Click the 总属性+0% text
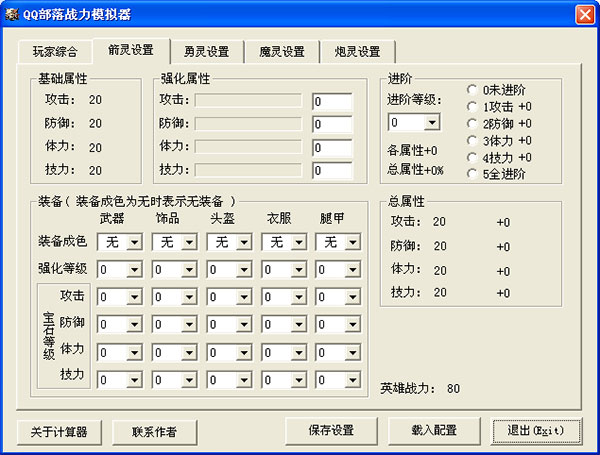 click(415, 169)
